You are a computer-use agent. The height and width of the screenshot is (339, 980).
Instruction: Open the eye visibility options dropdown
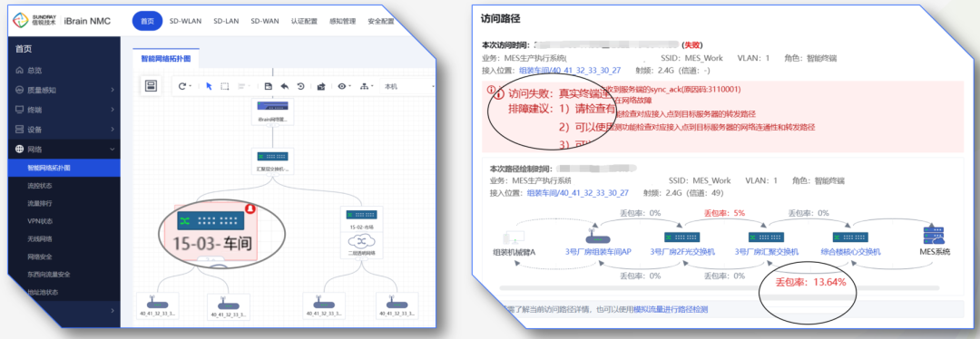pyautogui.click(x=344, y=87)
